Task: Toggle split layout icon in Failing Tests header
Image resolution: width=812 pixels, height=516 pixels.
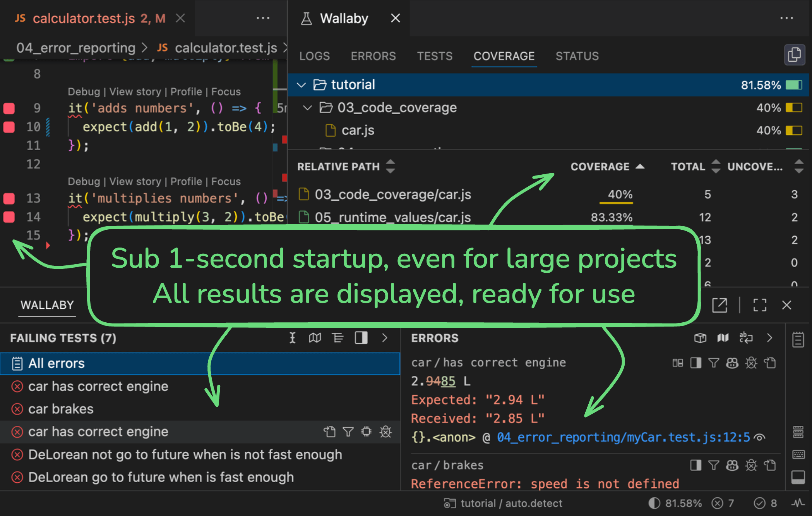Action: (361, 338)
